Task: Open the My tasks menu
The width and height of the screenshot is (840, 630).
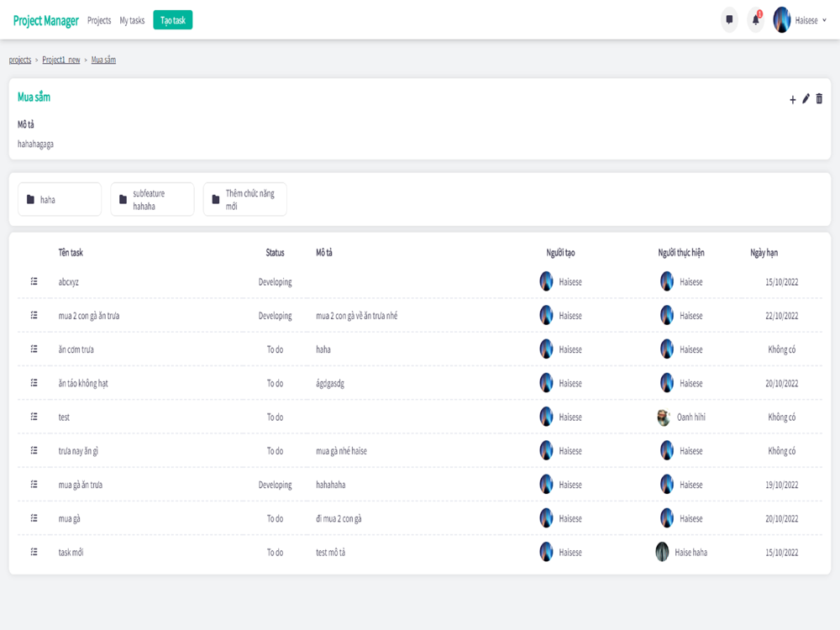Action: point(132,20)
